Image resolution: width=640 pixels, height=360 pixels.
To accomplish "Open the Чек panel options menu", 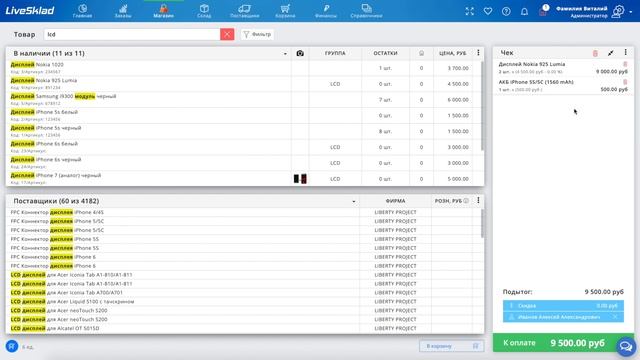I will (x=626, y=53).
